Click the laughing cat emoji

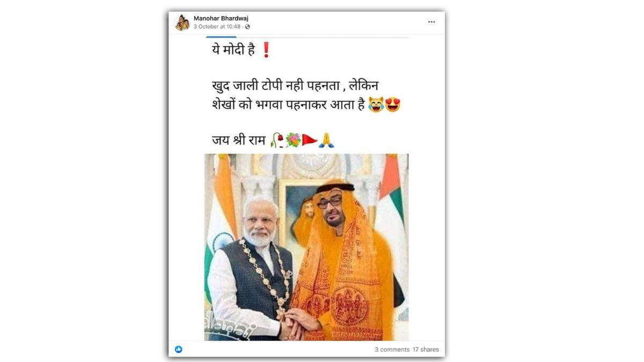(376, 106)
